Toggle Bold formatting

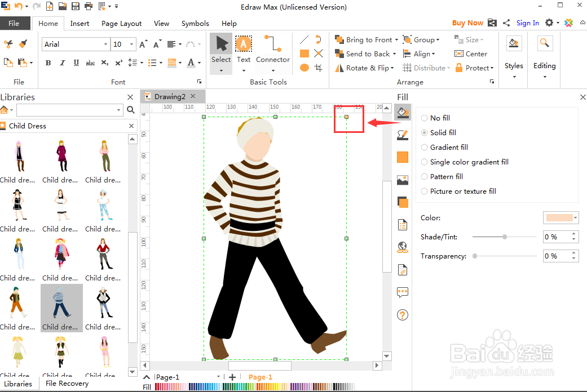48,63
